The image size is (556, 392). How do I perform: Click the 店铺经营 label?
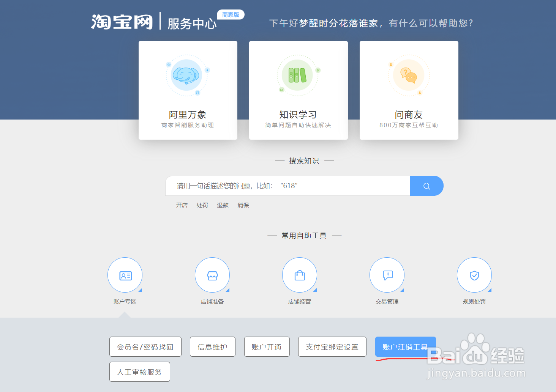[300, 302]
